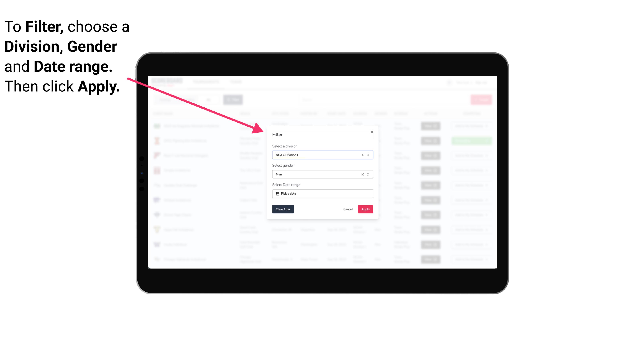Viewport: 644px width, 346px height.
Task: Click the Clear filter button
Action: click(x=283, y=209)
